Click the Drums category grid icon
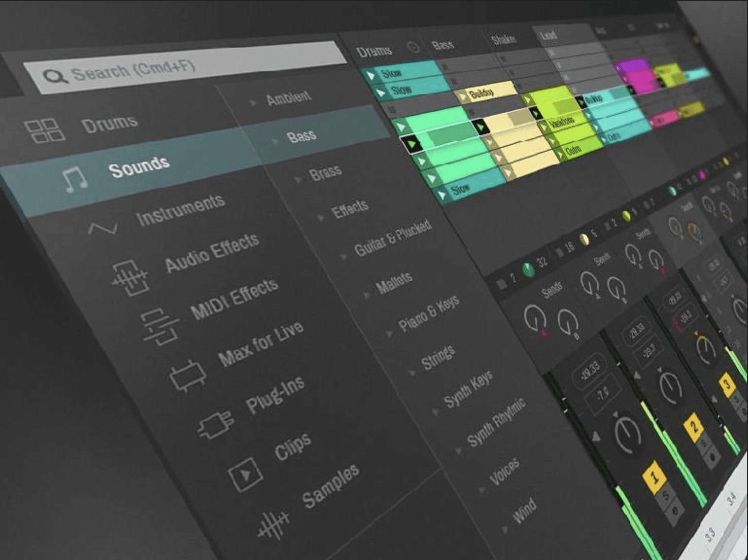The width and height of the screenshot is (748, 560). 45,131
